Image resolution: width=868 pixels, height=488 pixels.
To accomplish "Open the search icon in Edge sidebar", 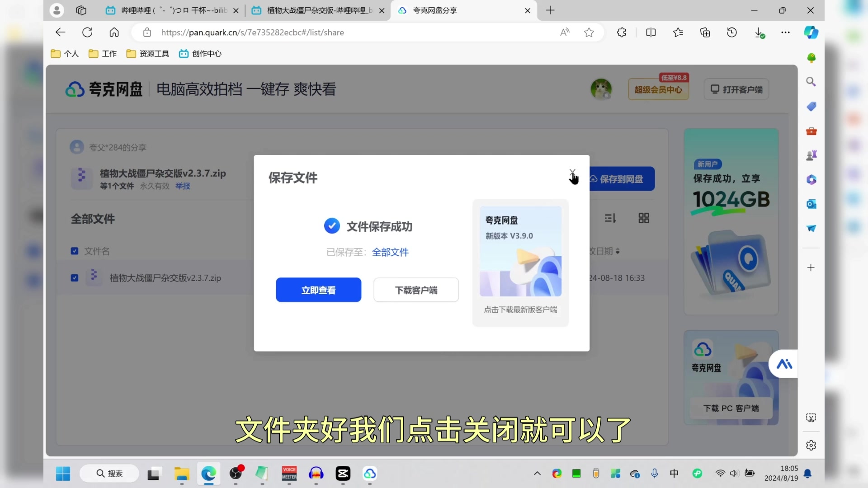I will tap(811, 82).
